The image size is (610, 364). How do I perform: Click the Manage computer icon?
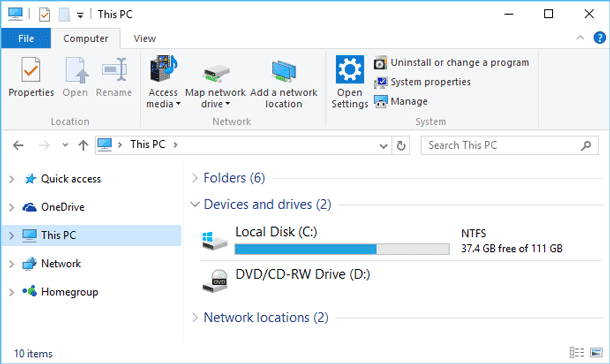coord(380,102)
